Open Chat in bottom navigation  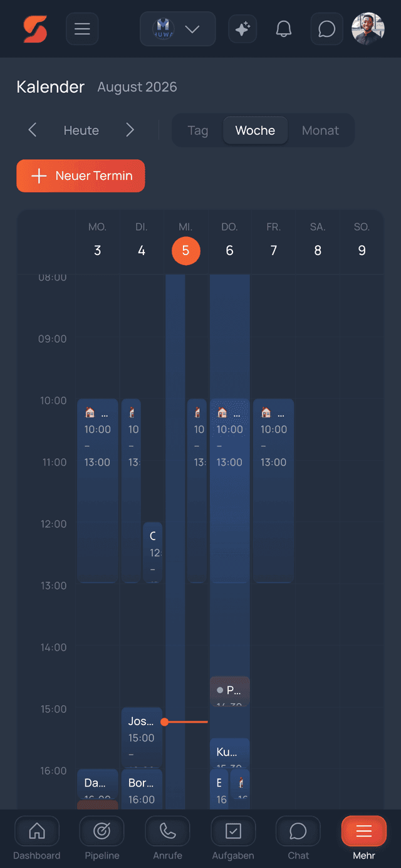298,839
